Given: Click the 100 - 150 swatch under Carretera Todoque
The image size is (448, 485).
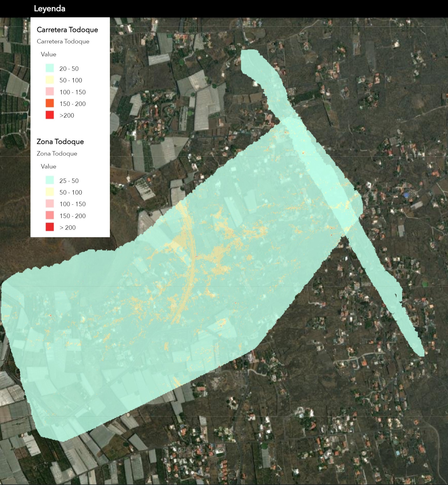Looking at the screenshot, I should [50, 92].
